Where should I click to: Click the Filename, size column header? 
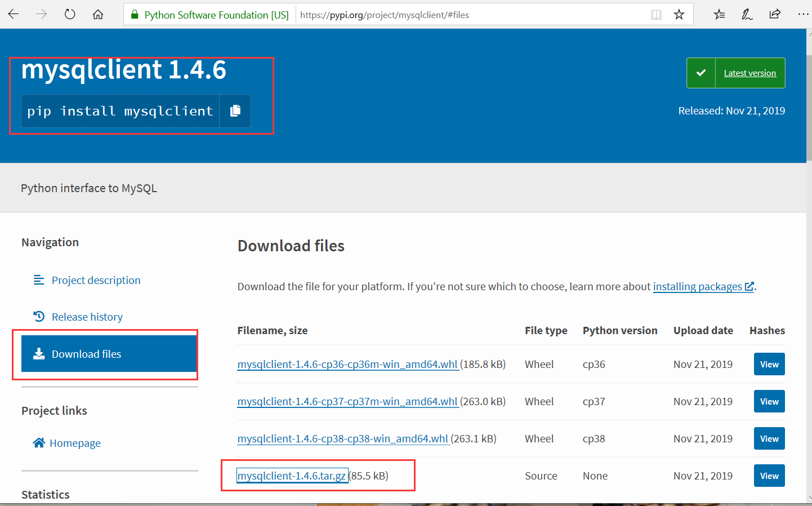click(x=273, y=330)
